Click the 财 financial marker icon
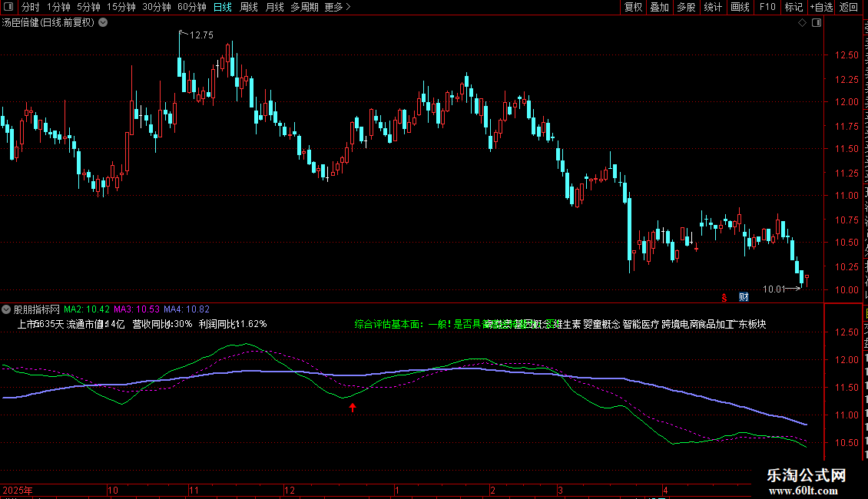 744,297
